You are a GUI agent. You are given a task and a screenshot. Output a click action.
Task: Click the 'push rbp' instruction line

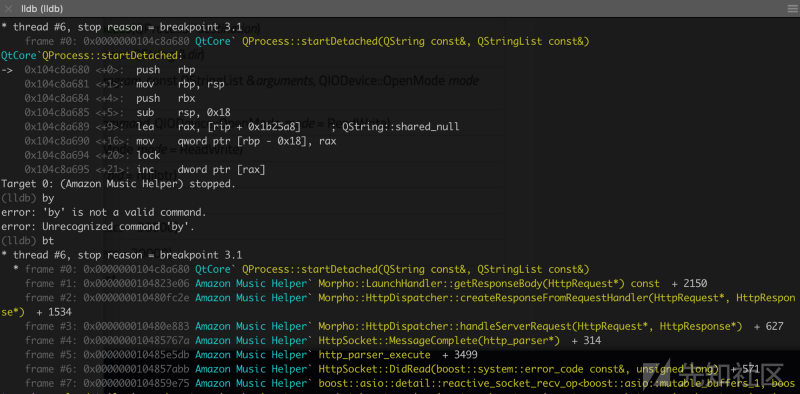[110, 69]
